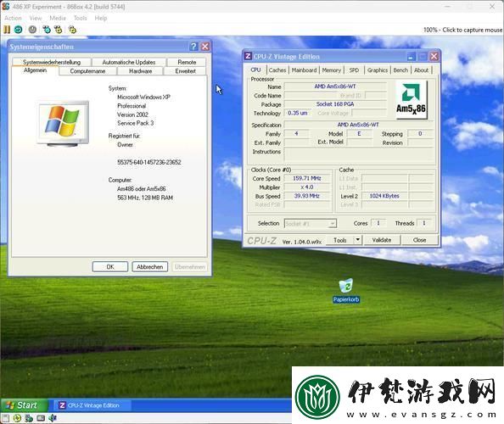Click the CPU-Z title bar Z icon

pos(248,56)
